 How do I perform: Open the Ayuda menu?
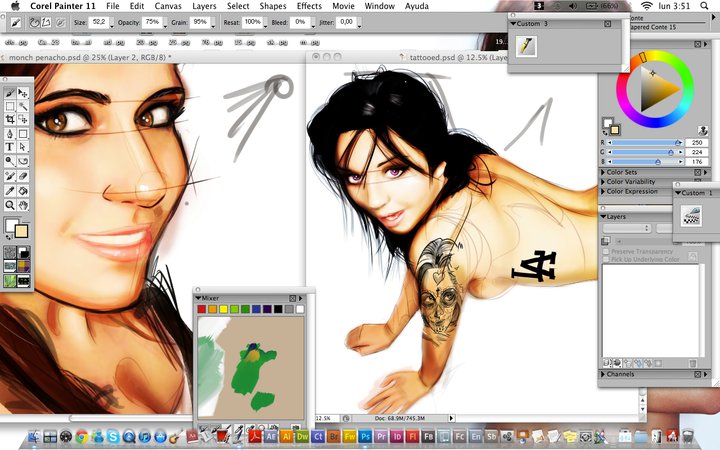coord(416,6)
